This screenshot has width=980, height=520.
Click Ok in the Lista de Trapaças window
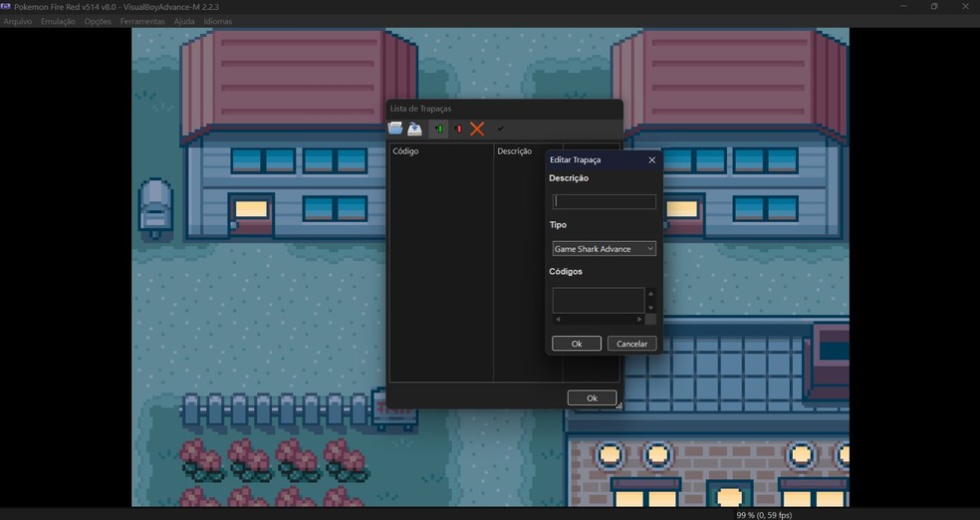592,398
